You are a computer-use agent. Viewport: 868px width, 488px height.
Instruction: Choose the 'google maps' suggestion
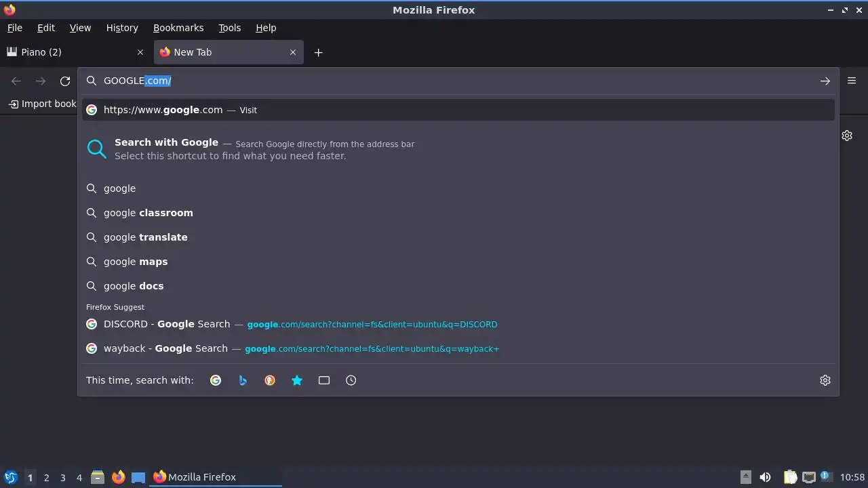click(458, 262)
